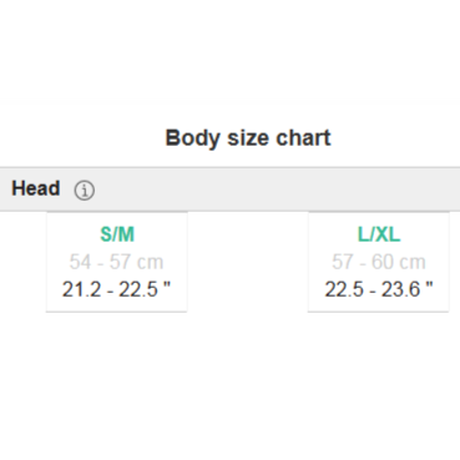The height and width of the screenshot is (460, 460).
Task: Click the number 54 in S/M card
Action: [x=80, y=262]
